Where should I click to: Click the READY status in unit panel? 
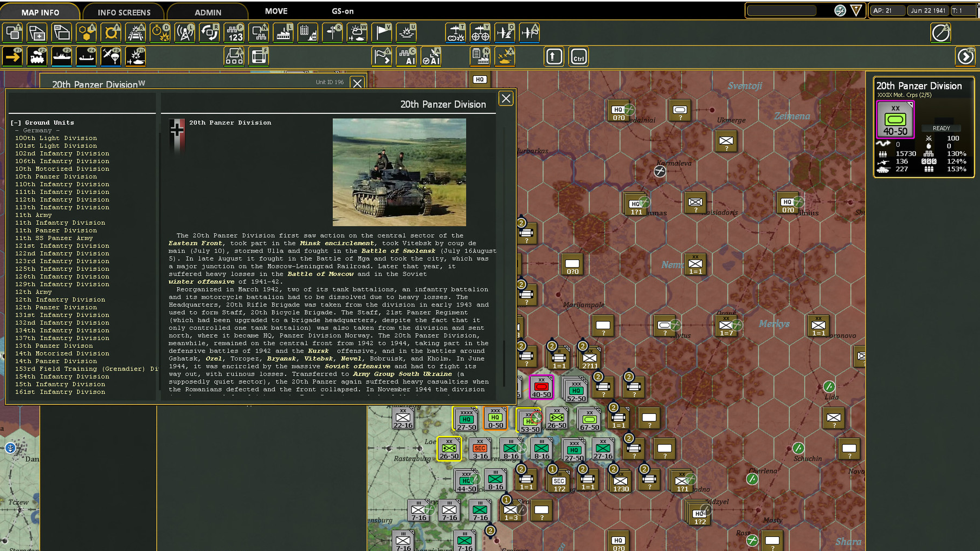pyautogui.click(x=941, y=128)
